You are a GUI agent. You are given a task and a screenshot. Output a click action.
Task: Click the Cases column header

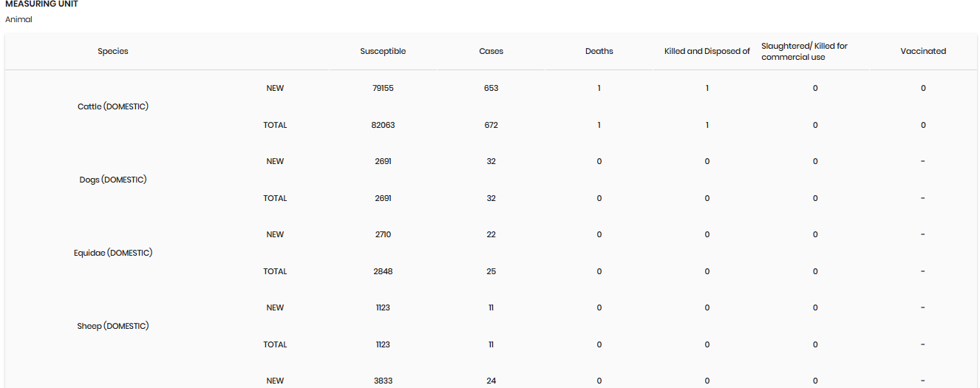[491, 51]
